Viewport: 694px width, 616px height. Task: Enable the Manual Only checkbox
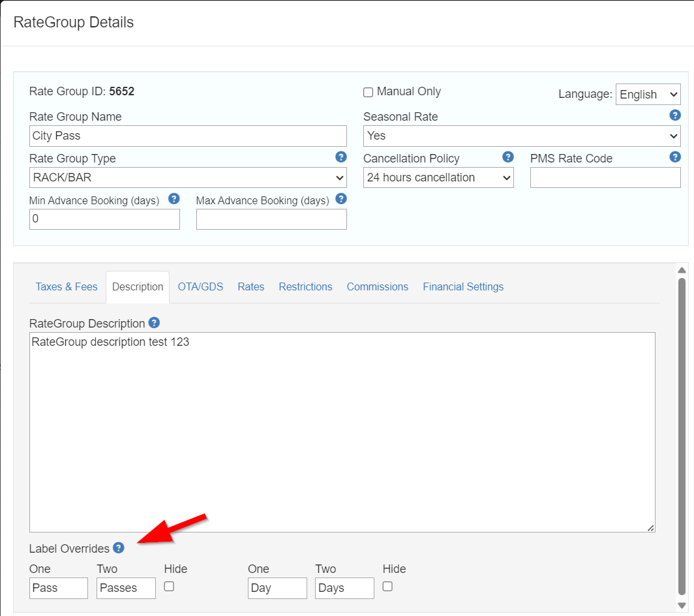point(368,93)
